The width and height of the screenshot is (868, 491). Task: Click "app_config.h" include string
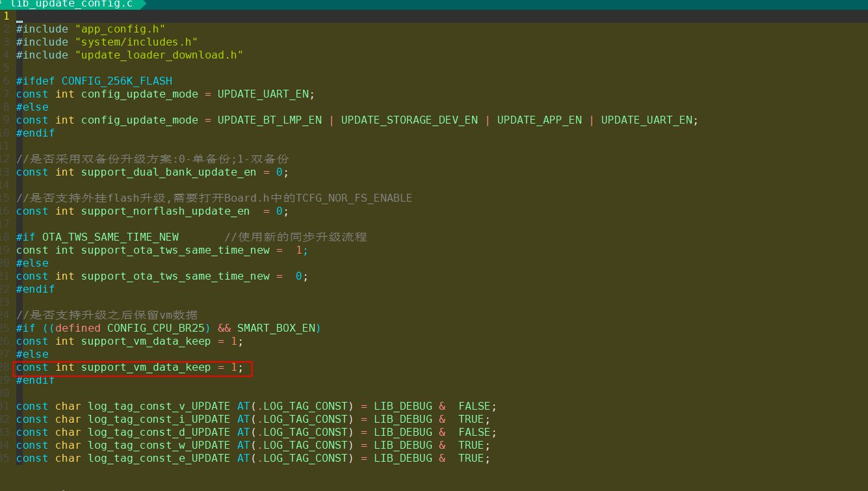[120, 29]
